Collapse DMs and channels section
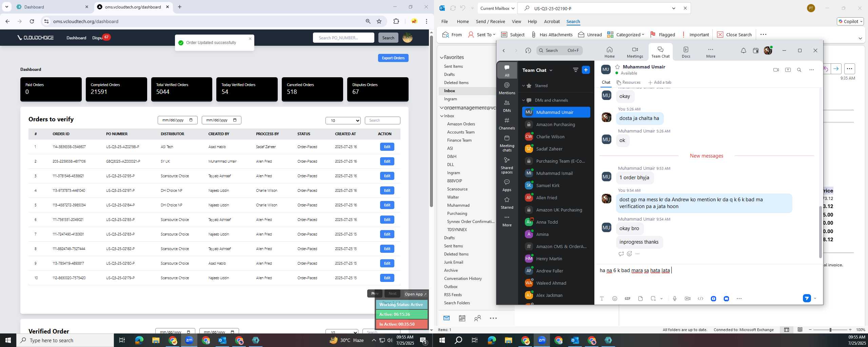 (523, 100)
